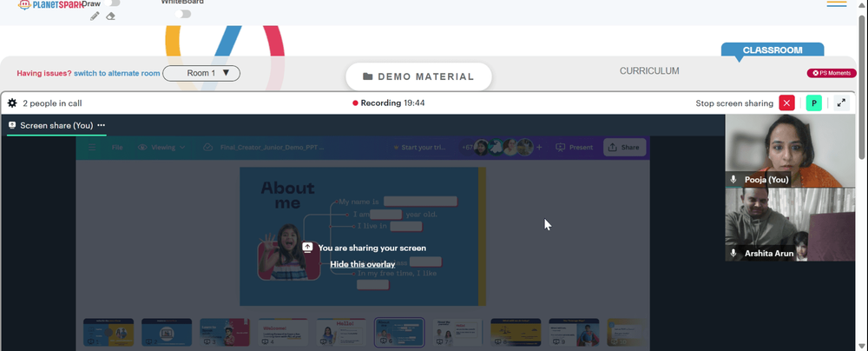
Task: Click the screen-sharing icon in the overlay
Action: pyautogui.click(x=307, y=248)
